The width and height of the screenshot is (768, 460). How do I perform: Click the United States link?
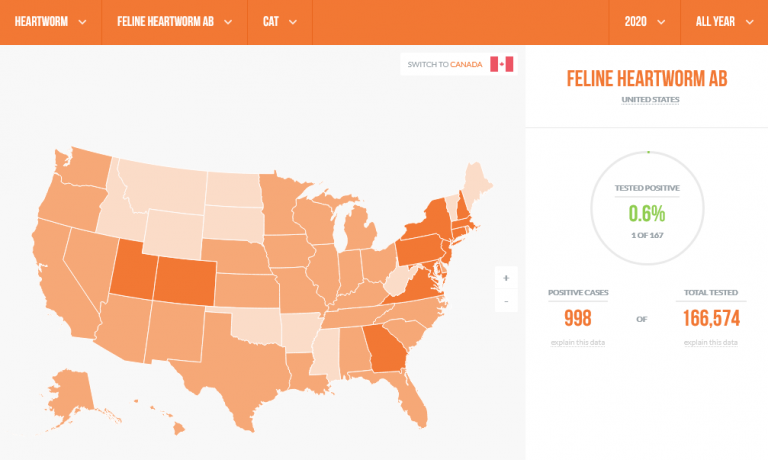pos(650,100)
